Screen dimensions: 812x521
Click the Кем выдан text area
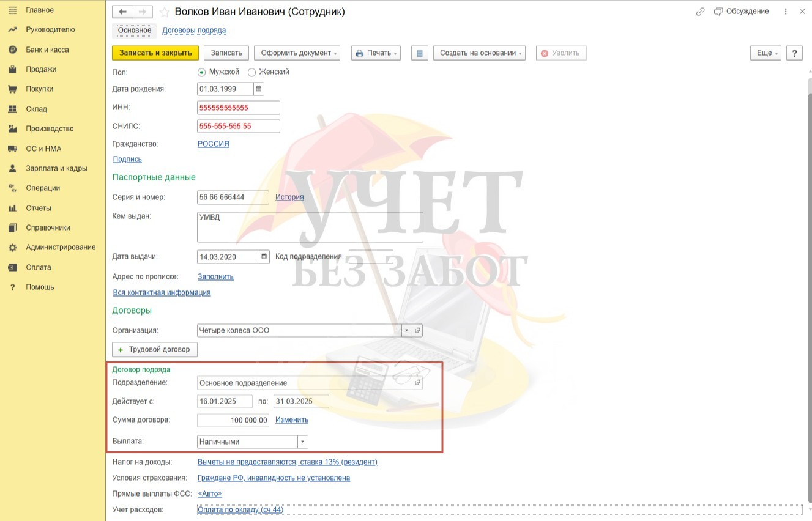pyautogui.click(x=310, y=227)
